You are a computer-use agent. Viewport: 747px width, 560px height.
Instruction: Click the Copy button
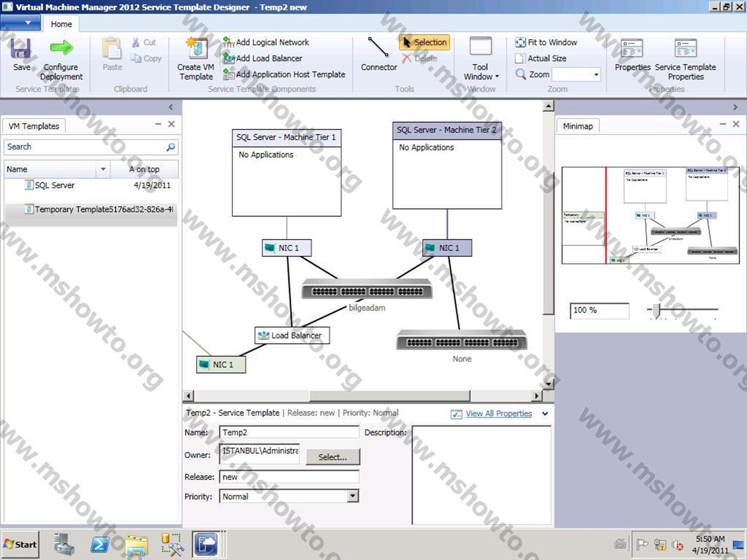pyautogui.click(x=146, y=58)
